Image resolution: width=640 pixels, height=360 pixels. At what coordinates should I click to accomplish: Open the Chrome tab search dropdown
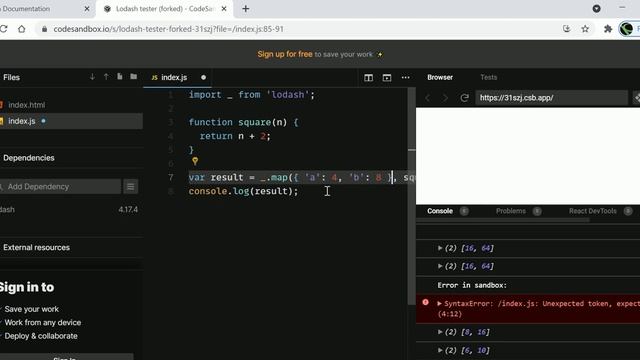point(596,9)
